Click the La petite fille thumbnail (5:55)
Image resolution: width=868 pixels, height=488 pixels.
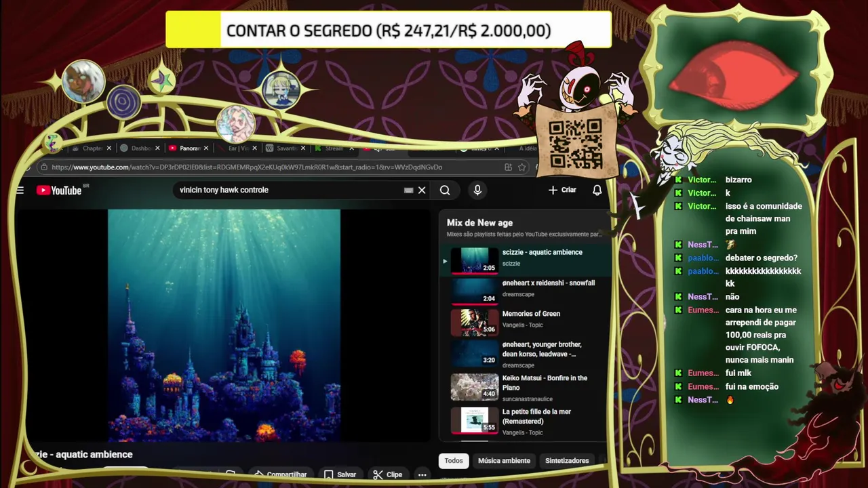pyautogui.click(x=474, y=420)
